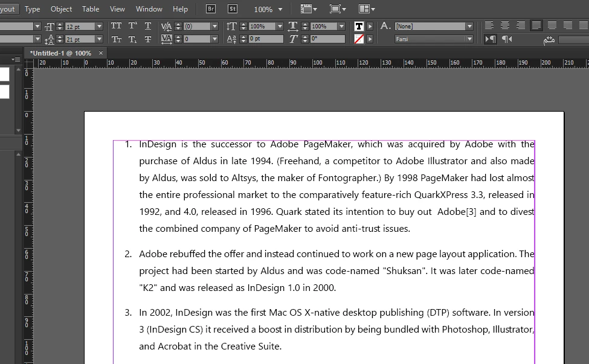Click the skew (false italic) icon
The image size is (589, 364).
(293, 39)
